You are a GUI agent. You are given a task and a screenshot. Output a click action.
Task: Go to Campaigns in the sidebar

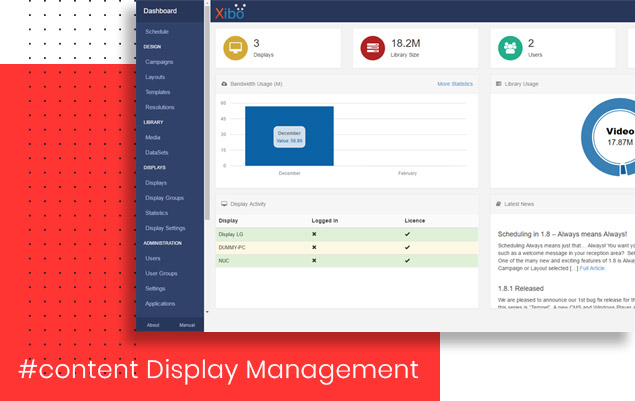point(159,62)
